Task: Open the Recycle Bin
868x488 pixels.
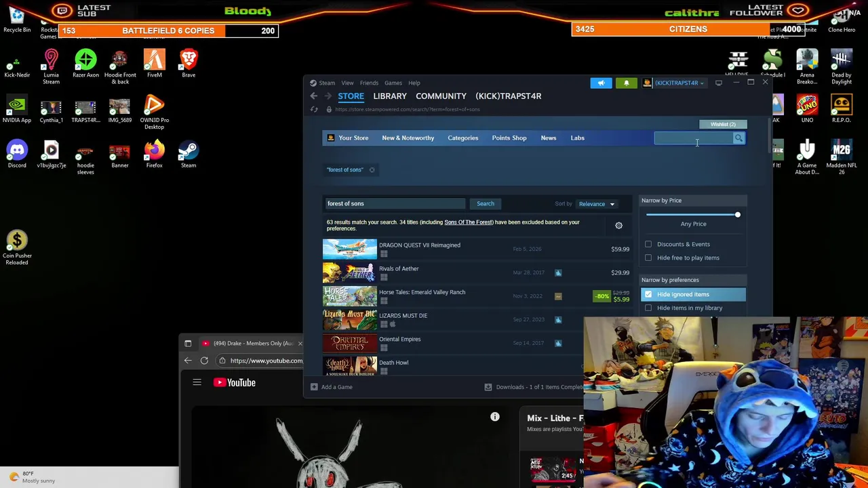Action: coord(17,19)
